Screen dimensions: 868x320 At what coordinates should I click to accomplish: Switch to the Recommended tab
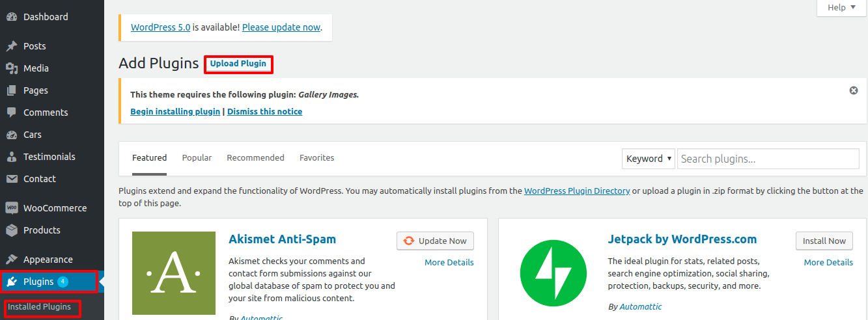tap(255, 158)
